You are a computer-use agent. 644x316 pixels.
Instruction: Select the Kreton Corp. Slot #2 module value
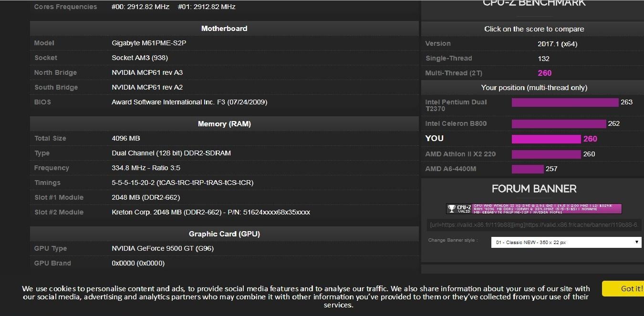pos(211,212)
